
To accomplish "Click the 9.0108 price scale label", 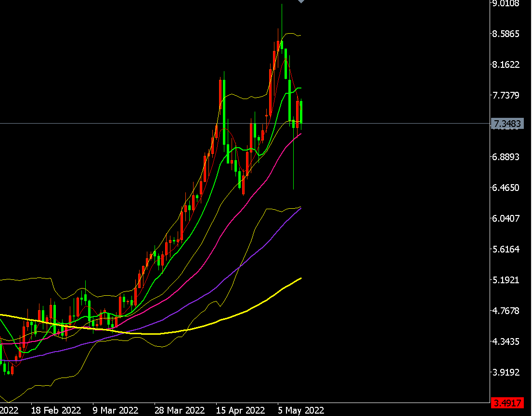I will click(506, 4).
